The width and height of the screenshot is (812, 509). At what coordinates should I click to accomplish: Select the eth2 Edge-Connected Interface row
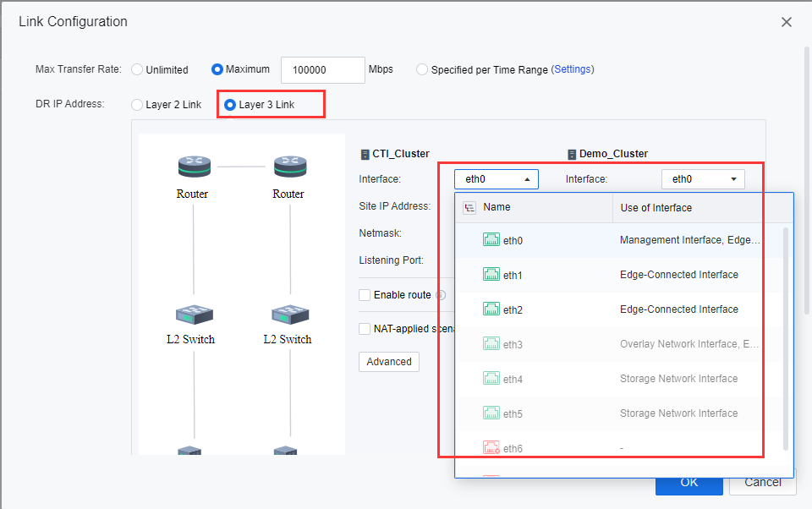point(623,309)
